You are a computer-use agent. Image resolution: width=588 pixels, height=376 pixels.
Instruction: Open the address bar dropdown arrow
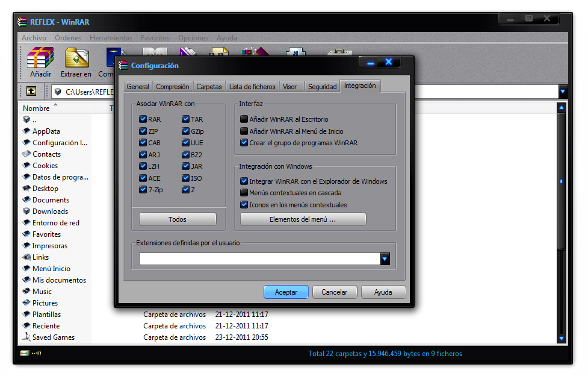coord(563,91)
